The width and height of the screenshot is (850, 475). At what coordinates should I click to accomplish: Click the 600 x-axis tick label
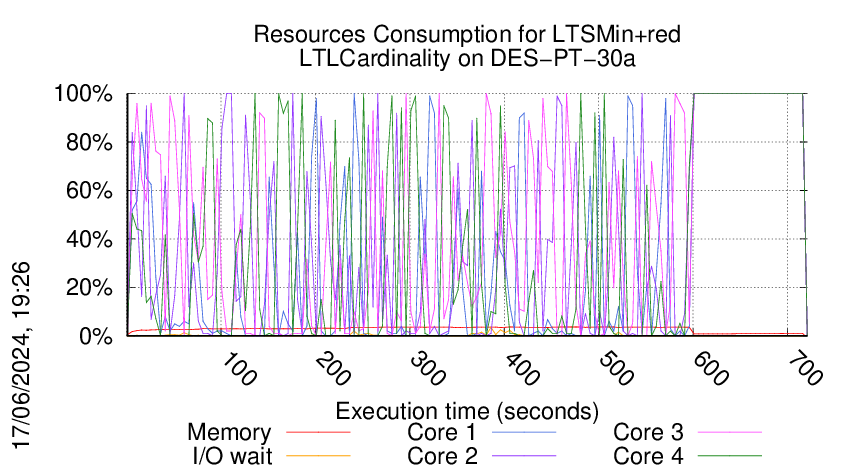click(x=711, y=369)
